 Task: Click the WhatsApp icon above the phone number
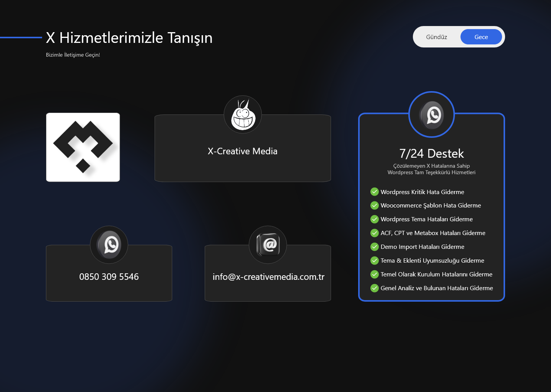point(109,245)
